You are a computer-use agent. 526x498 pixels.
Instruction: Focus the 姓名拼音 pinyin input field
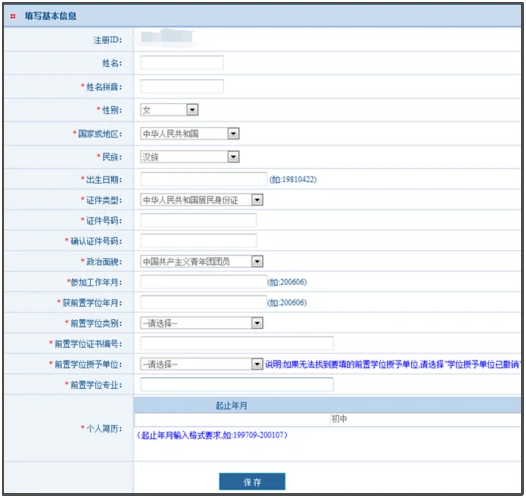coord(182,87)
